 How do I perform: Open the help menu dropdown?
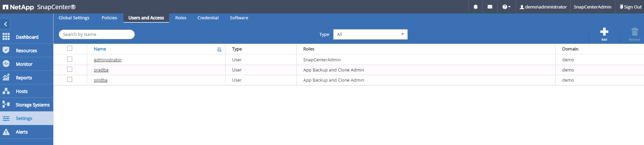[506, 7]
